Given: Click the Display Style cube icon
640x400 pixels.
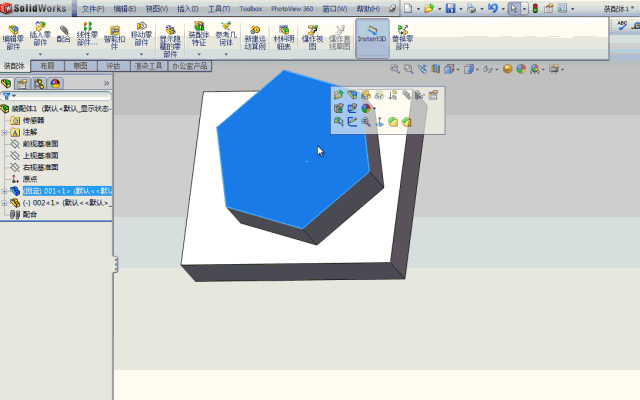Looking at the screenshot, I should (x=469, y=69).
